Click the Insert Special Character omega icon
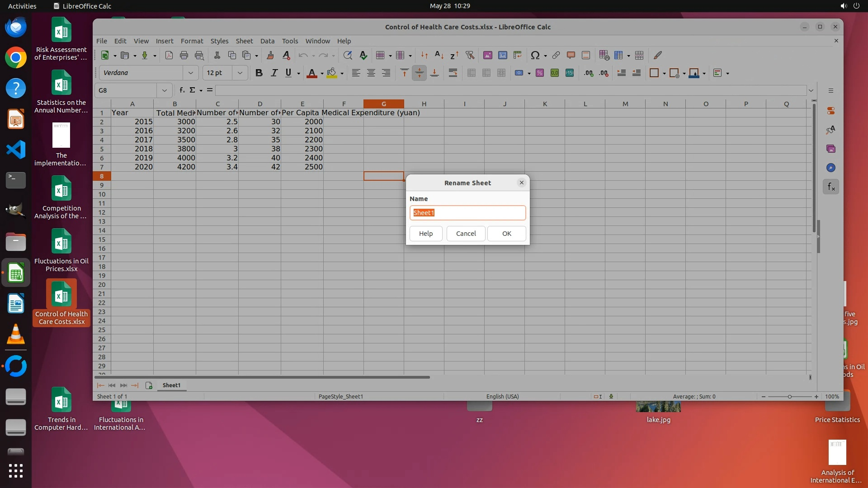This screenshot has width=868, height=488. (x=535, y=55)
